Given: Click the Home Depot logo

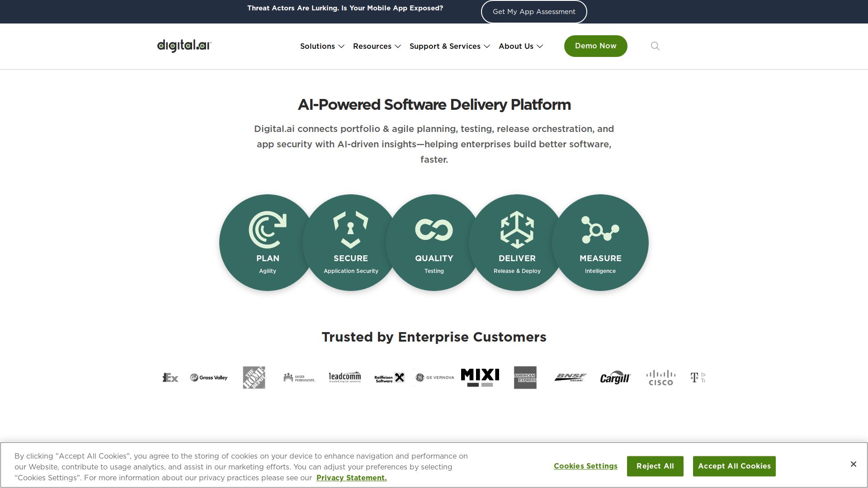Looking at the screenshot, I should pyautogui.click(x=254, y=378).
